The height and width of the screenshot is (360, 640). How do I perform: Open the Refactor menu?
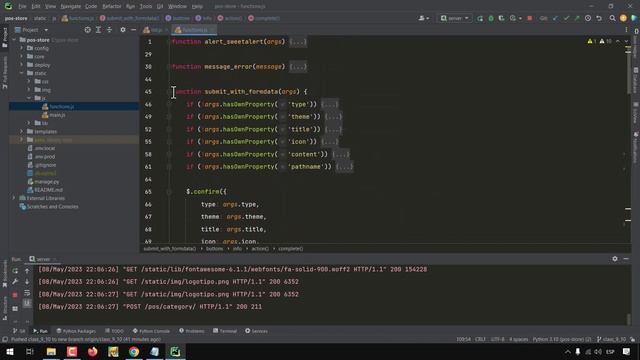(x=111, y=6)
